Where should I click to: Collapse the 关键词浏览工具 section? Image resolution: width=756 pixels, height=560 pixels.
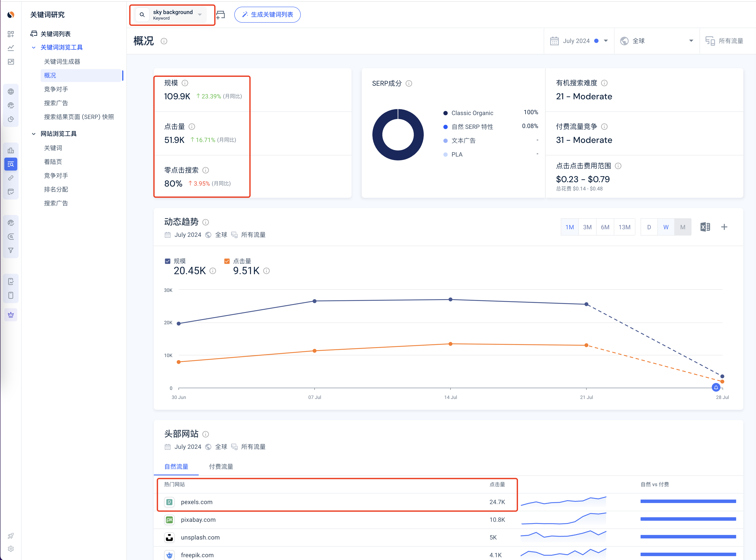[x=33, y=47]
